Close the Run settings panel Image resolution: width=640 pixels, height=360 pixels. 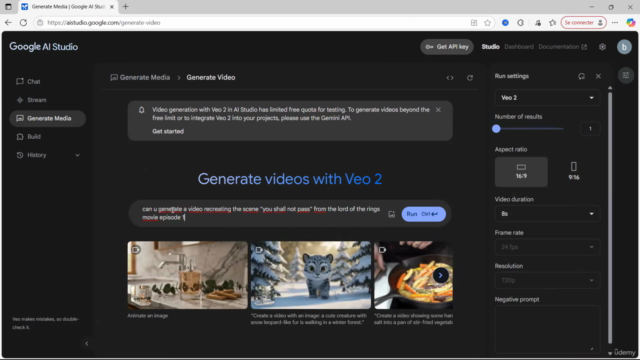point(598,76)
